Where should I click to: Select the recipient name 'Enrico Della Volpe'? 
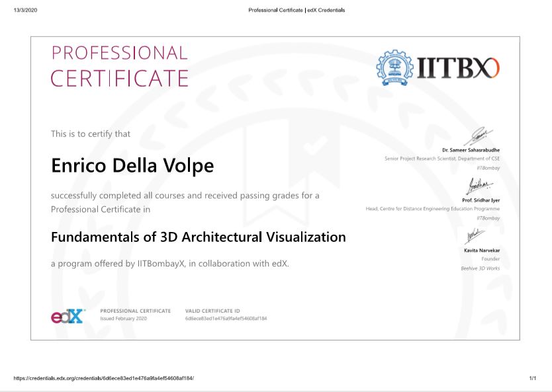click(132, 165)
